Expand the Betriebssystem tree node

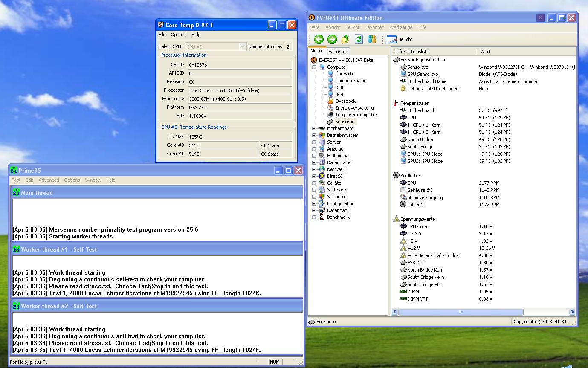pos(314,135)
